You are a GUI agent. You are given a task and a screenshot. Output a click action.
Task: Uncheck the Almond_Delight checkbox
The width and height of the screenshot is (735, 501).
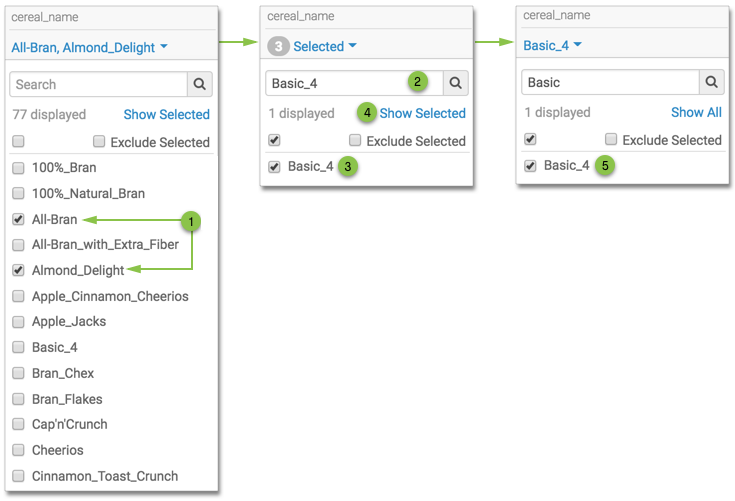[x=18, y=270]
